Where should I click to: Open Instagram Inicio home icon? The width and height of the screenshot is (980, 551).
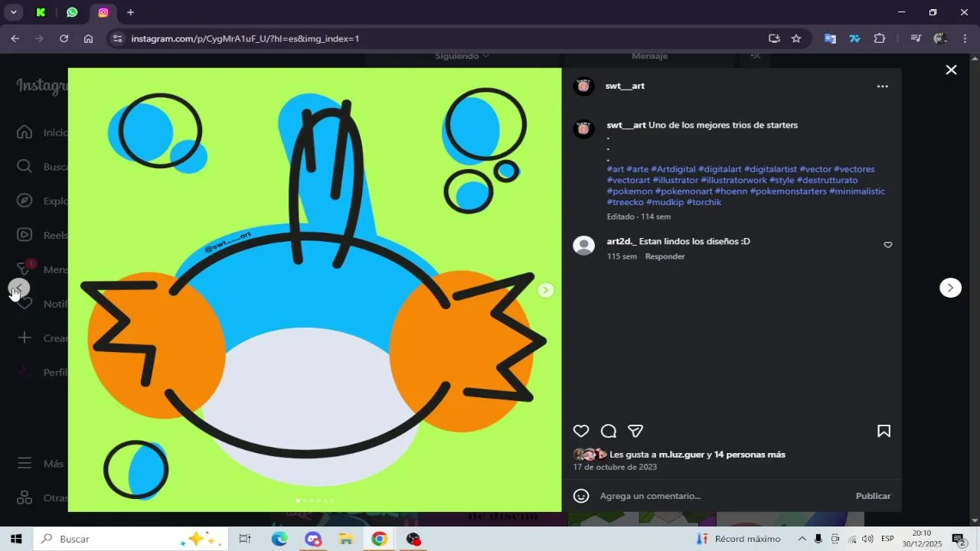coord(24,132)
